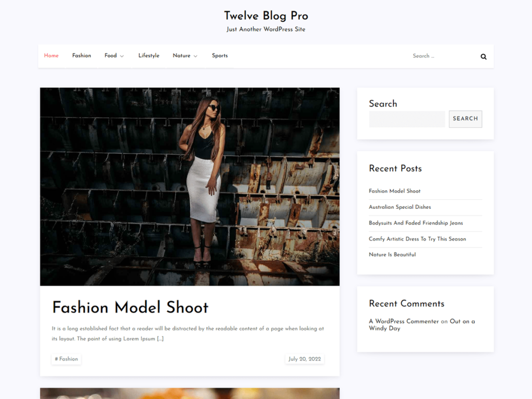
Task: Open recent post Australian Special Dishes
Action: (400, 207)
